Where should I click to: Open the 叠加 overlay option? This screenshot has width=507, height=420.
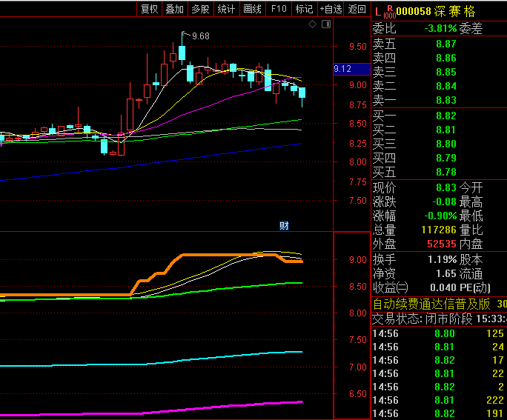point(175,9)
